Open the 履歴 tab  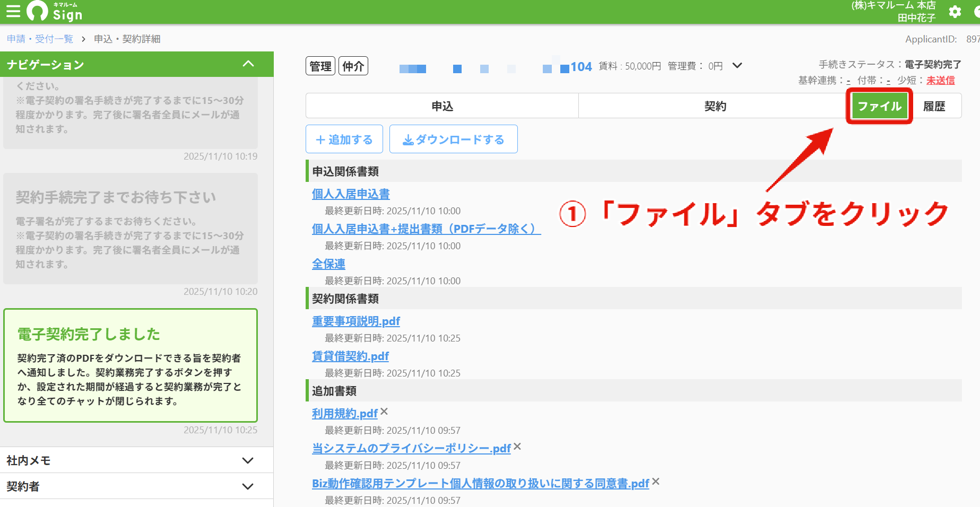[934, 106]
